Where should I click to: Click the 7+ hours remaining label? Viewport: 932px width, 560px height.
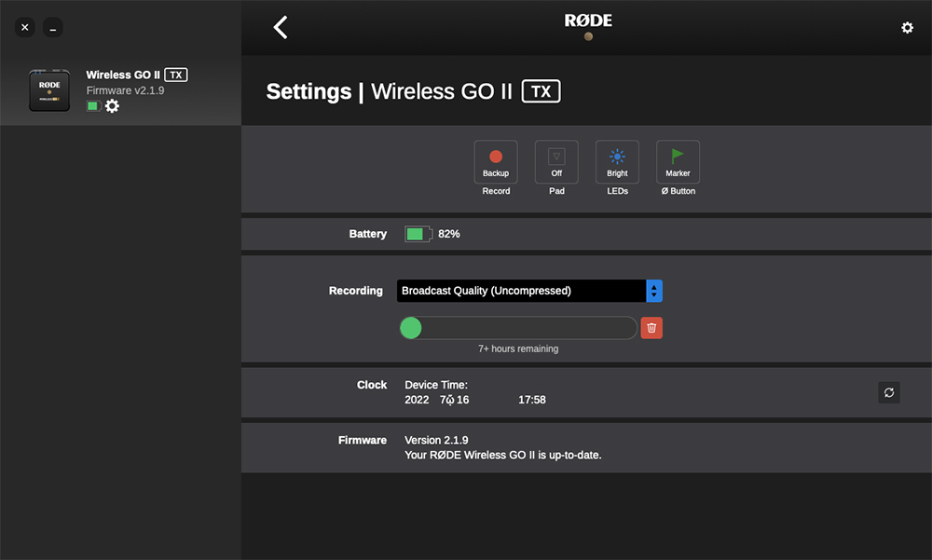[518, 348]
